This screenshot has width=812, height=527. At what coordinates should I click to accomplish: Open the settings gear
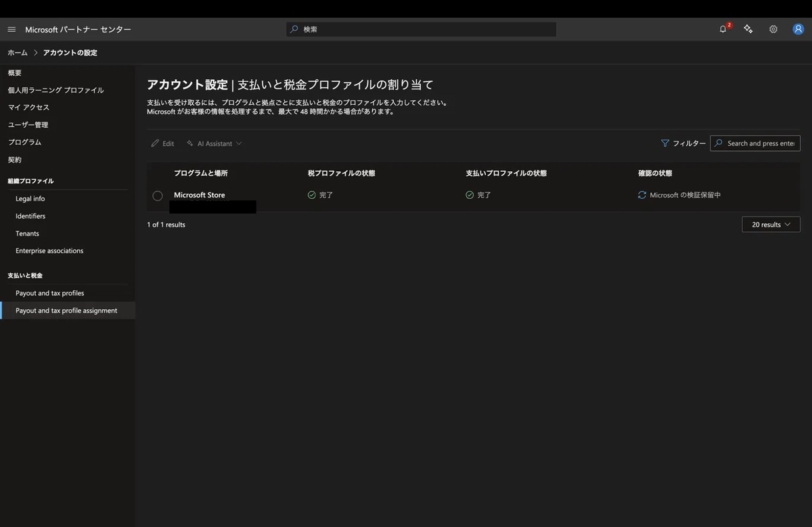(773, 29)
